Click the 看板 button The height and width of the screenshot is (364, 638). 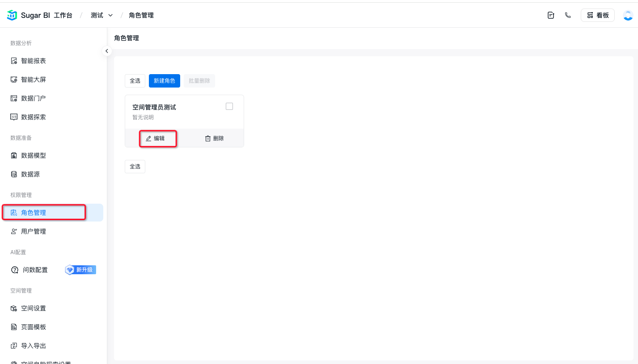[598, 15]
